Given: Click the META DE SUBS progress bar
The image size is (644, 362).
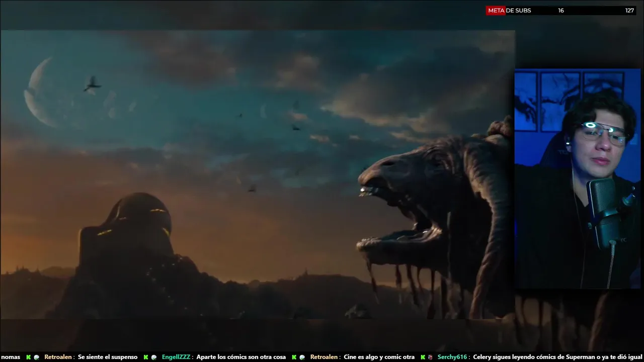Looking at the screenshot, I should pyautogui.click(x=561, y=11).
